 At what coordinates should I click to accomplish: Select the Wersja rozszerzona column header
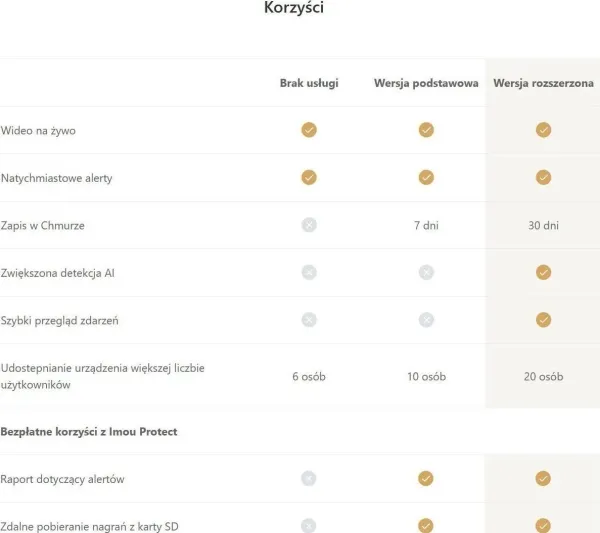543,83
